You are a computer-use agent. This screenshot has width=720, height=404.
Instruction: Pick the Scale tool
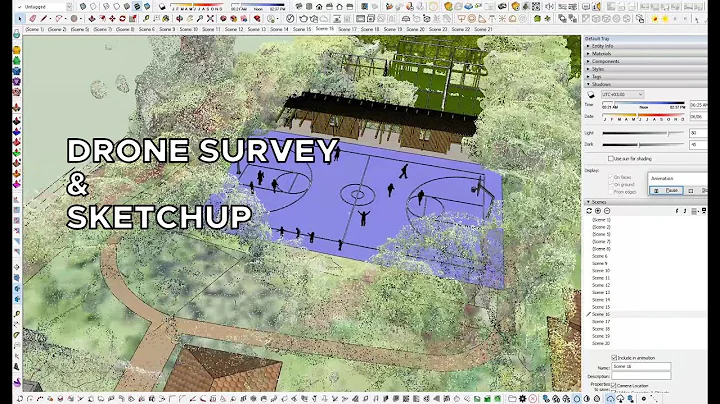pos(132,19)
